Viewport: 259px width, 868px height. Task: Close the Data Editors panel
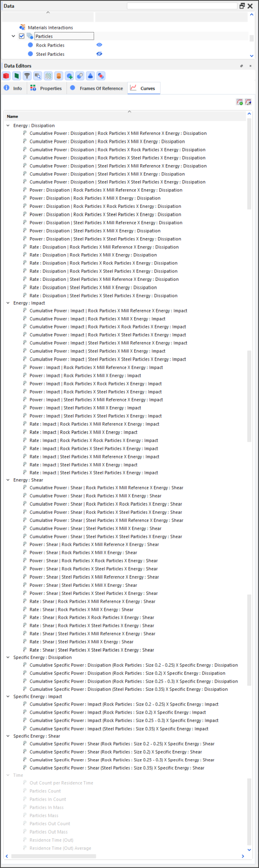250,66
